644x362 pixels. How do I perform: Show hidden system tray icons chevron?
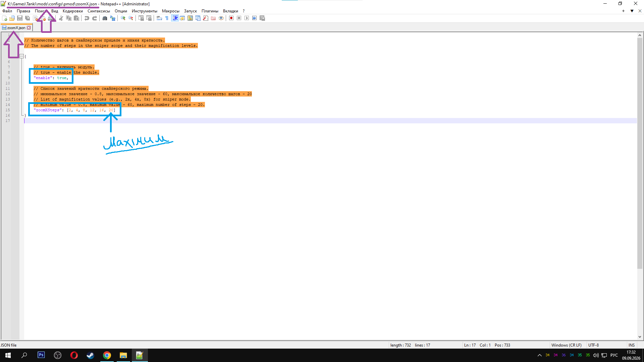539,355
